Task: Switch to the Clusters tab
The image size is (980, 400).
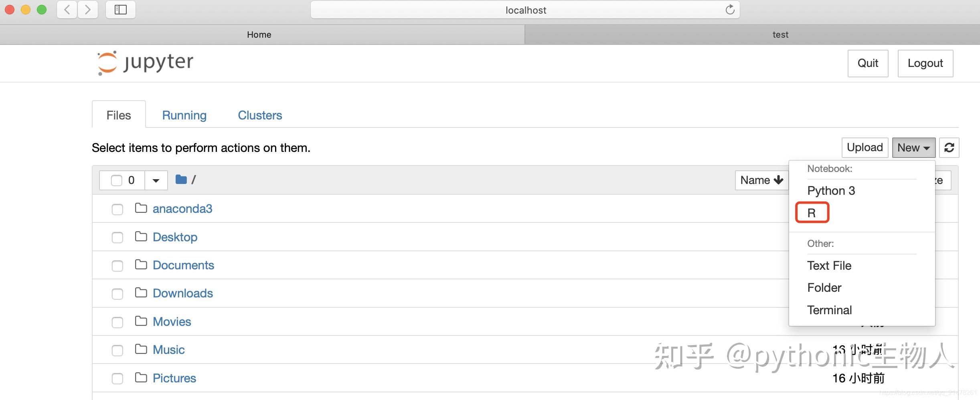Action: [260, 115]
